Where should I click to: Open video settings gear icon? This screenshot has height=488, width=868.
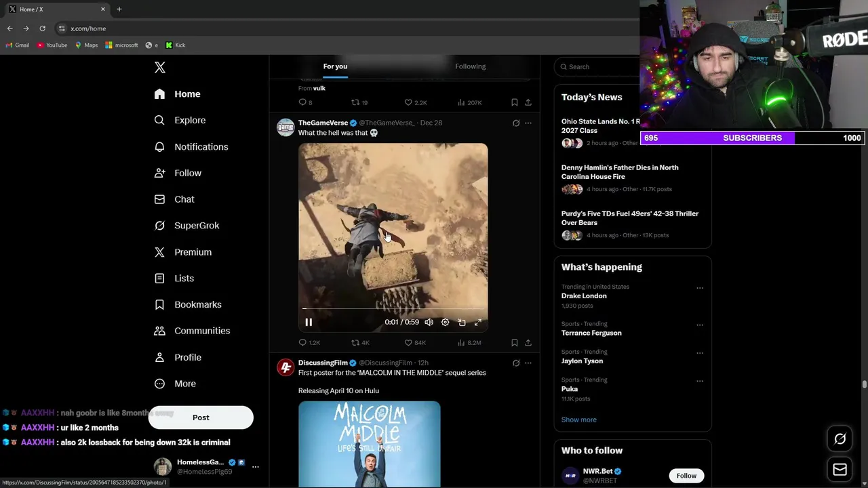446,323
